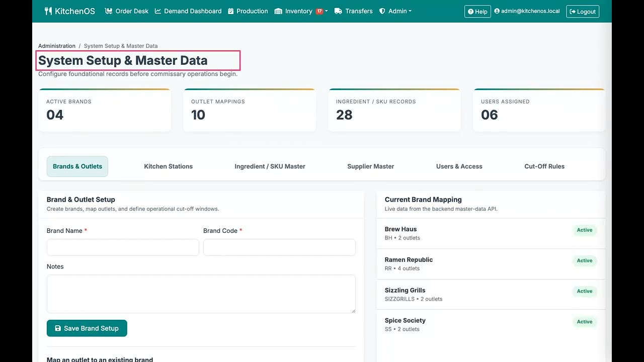Open the Supplier Master tab
The height and width of the screenshot is (362, 644).
tap(371, 166)
